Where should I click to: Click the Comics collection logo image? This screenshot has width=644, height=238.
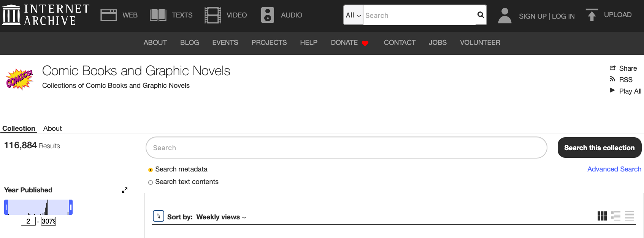point(19,79)
